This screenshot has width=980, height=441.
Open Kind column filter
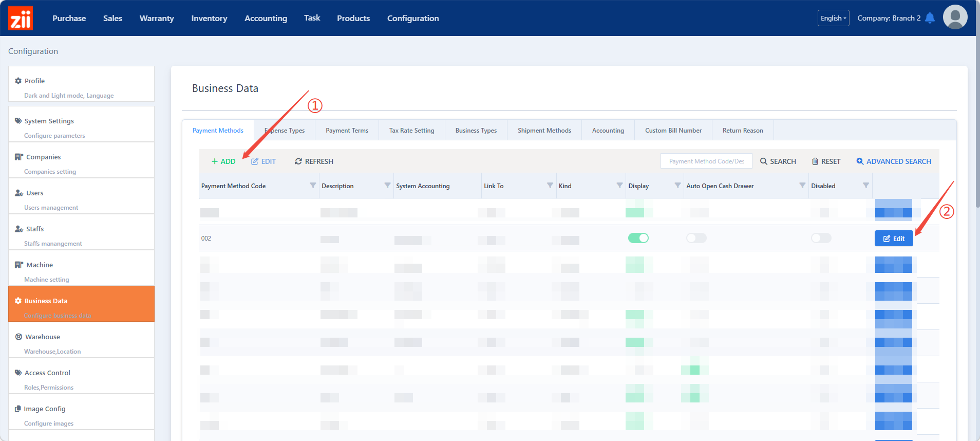[619, 186]
